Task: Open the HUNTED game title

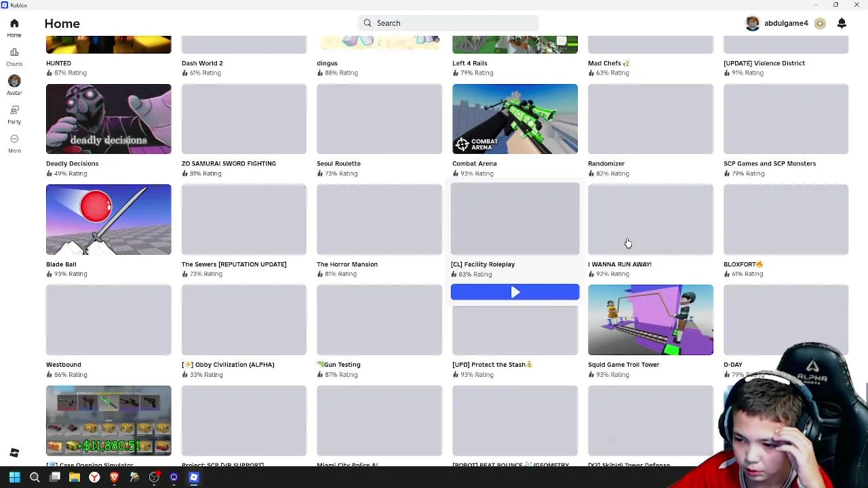Action: [58, 63]
